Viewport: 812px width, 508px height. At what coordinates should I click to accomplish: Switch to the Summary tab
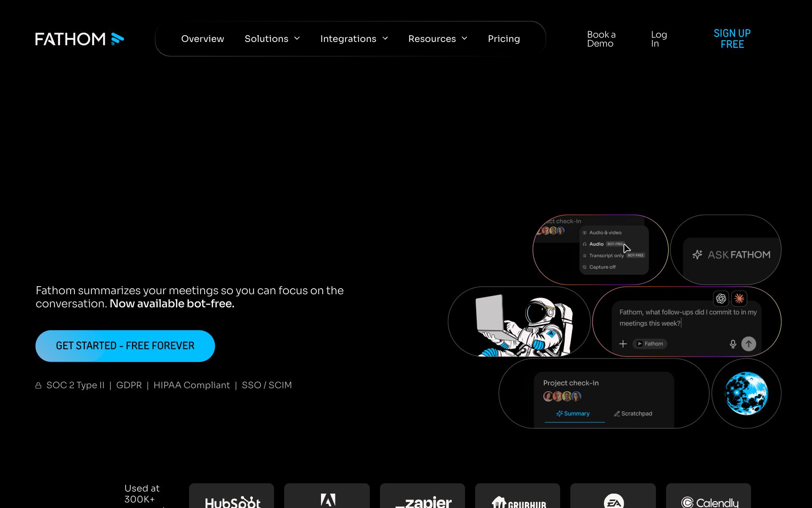pos(573,414)
